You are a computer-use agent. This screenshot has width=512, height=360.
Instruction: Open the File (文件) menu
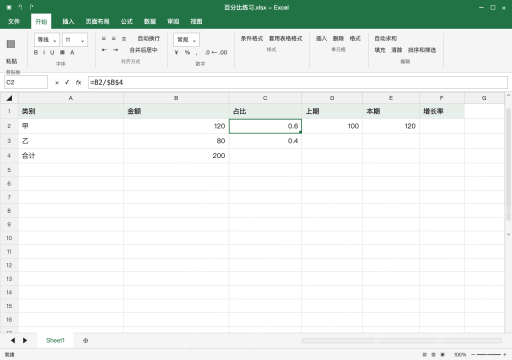(x=14, y=21)
